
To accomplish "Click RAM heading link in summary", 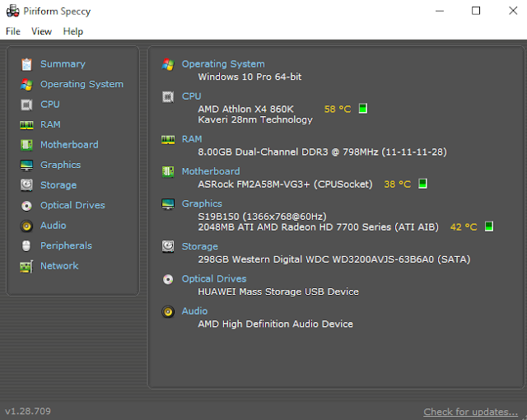I will [x=192, y=139].
